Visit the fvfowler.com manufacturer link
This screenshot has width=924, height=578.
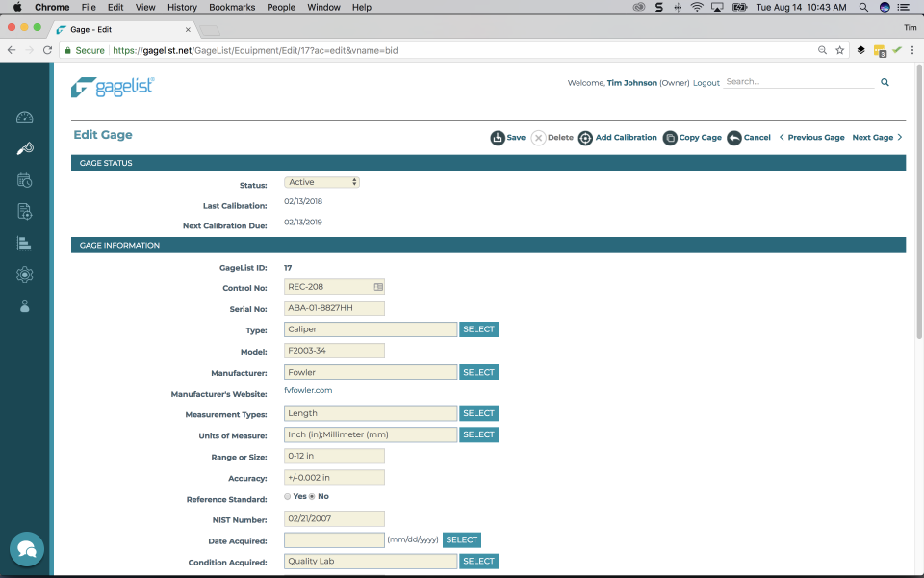point(307,390)
